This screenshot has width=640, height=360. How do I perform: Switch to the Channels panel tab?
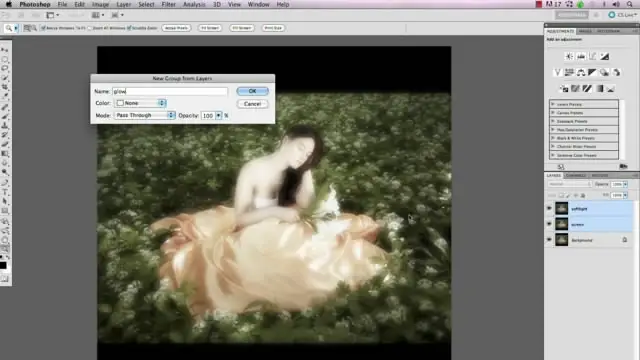tap(576, 176)
